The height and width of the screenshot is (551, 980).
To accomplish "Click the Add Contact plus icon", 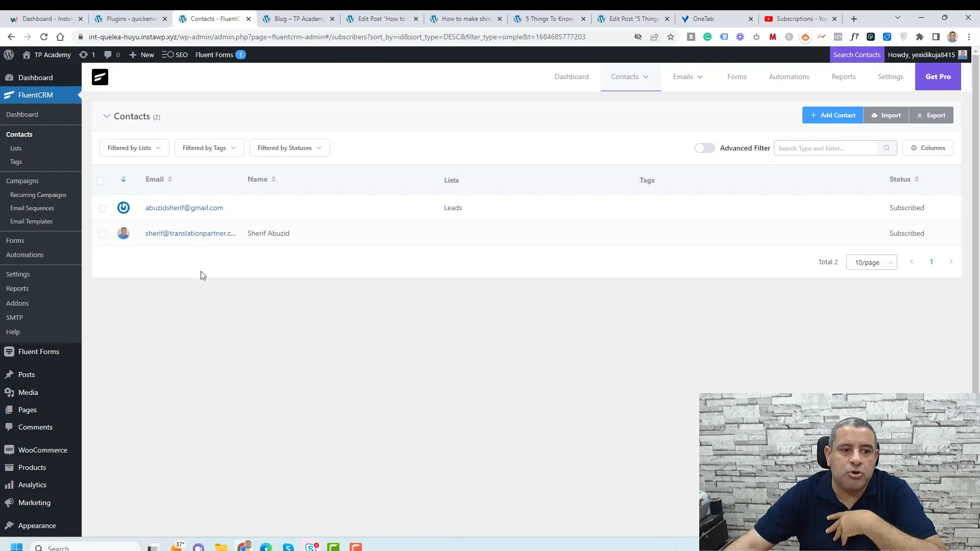I will [x=814, y=115].
